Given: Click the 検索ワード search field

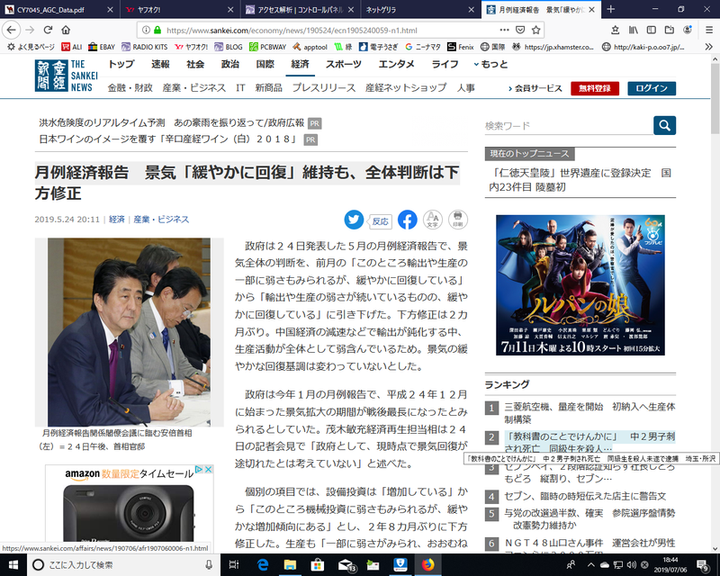Looking at the screenshot, I should [567, 126].
